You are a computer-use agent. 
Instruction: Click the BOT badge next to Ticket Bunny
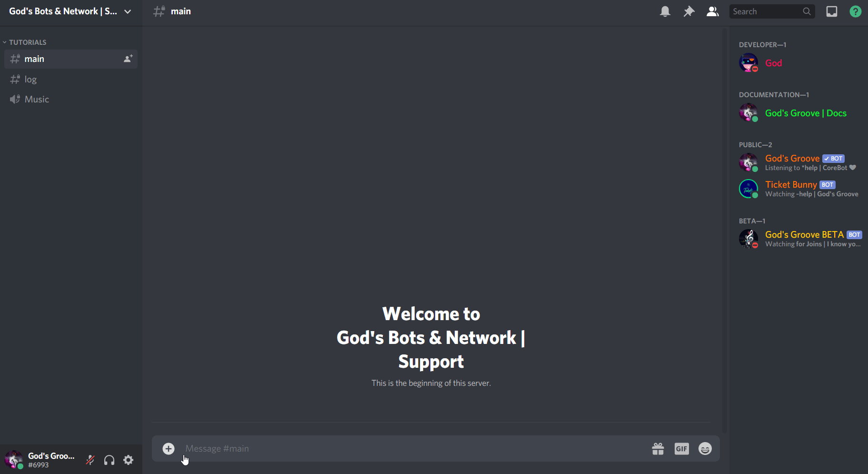828,185
